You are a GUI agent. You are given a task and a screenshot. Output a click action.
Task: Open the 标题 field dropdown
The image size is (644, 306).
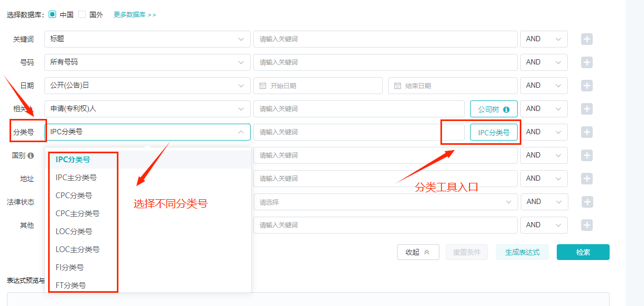click(x=148, y=39)
